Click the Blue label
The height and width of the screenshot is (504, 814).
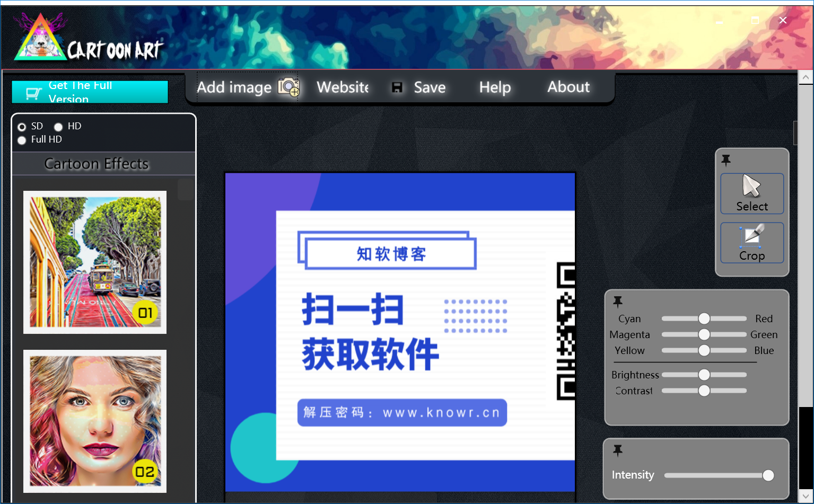point(764,350)
